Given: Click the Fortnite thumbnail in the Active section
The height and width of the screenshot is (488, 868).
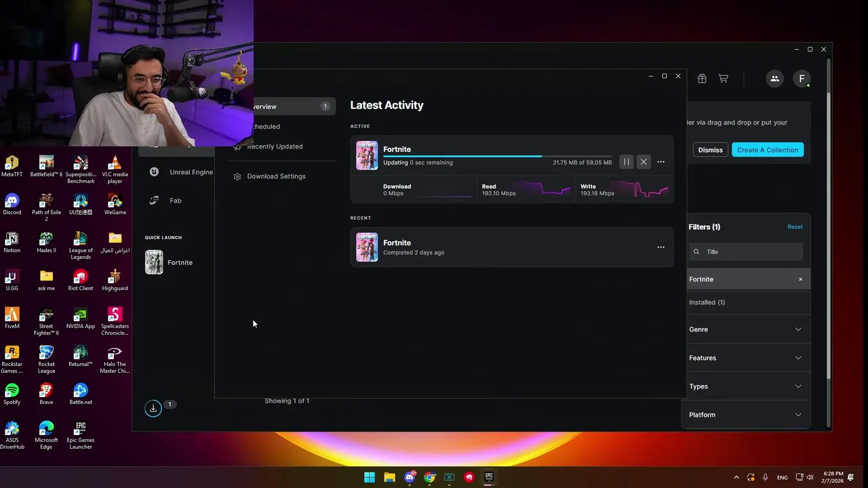Looking at the screenshot, I should click(367, 155).
